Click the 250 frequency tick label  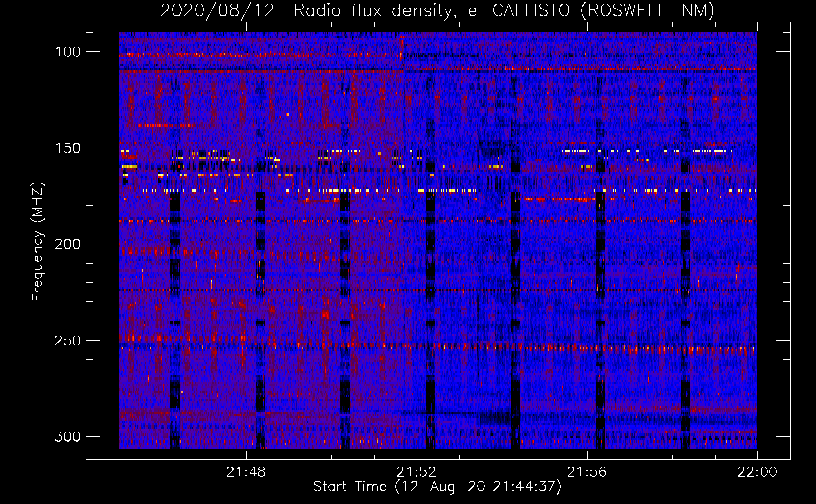click(68, 341)
